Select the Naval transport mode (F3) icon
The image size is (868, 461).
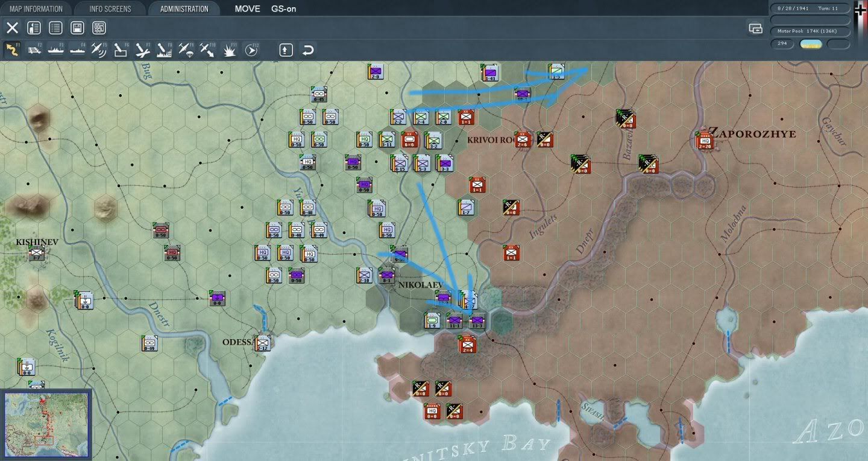(x=55, y=49)
